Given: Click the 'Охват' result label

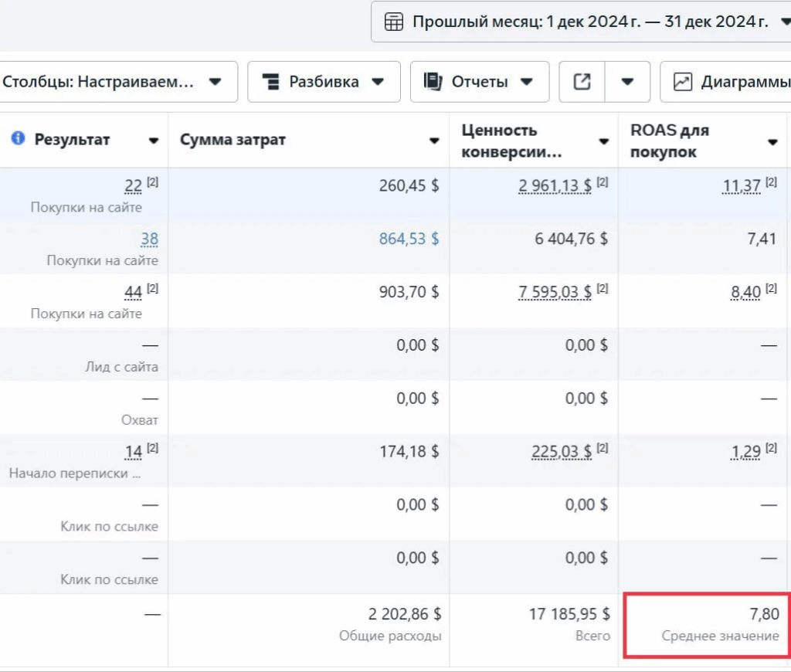Looking at the screenshot, I should (x=140, y=419).
